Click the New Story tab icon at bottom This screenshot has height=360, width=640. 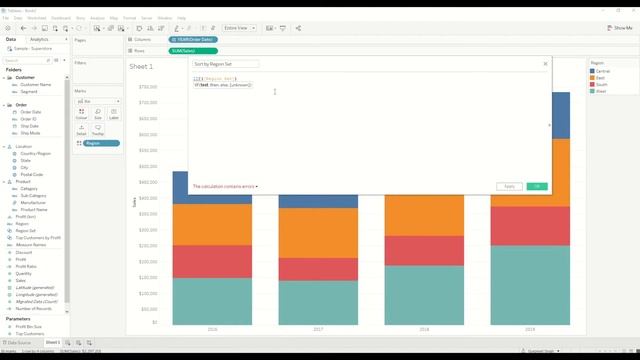[89, 343]
